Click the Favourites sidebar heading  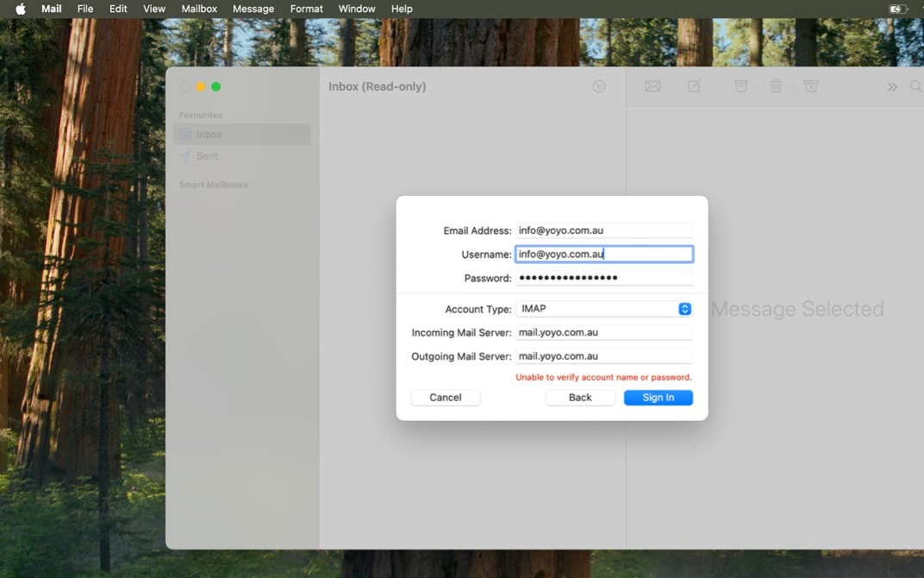point(201,115)
